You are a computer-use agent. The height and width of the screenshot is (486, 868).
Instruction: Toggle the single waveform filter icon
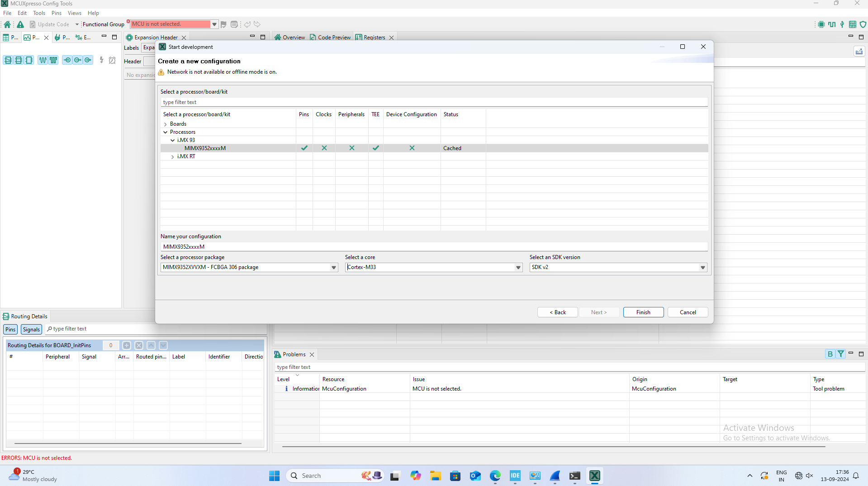pyautogui.click(x=43, y=60)
